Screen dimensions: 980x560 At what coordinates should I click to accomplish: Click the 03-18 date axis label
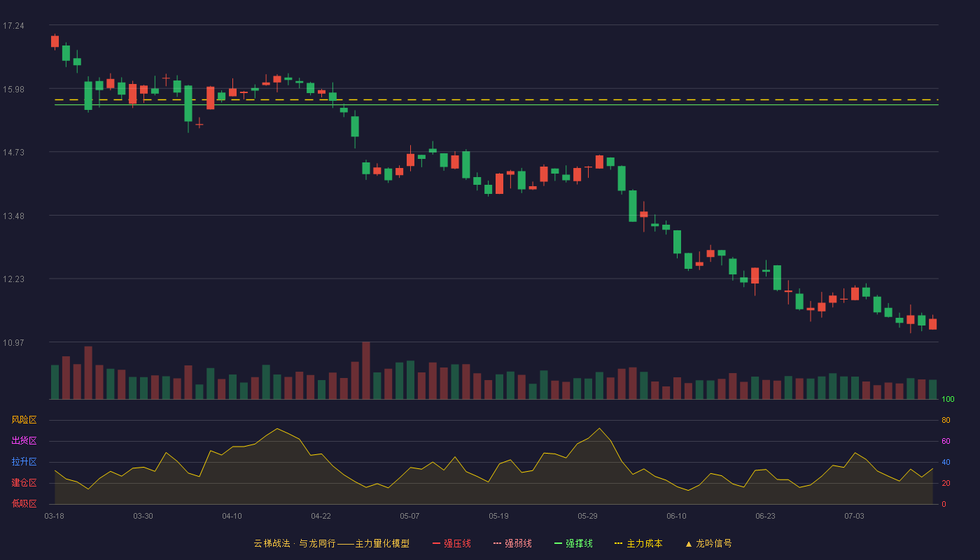click(x=55, y=516)
